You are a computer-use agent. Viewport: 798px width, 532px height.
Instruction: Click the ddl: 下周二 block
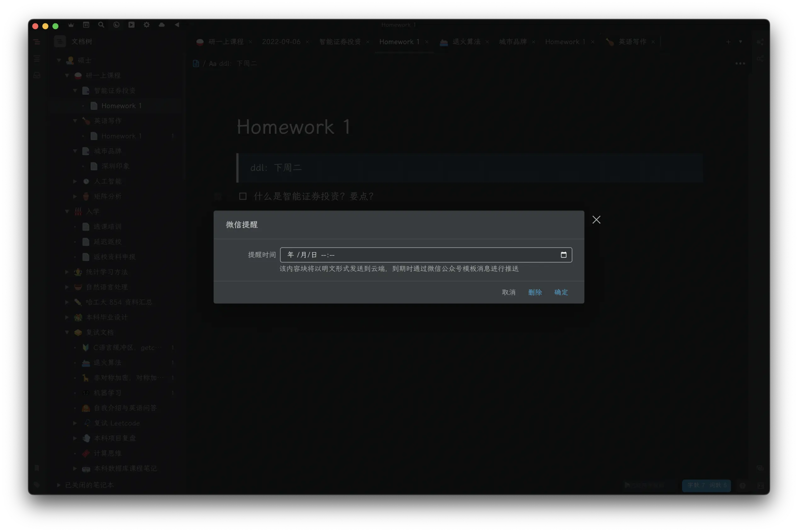470,168
